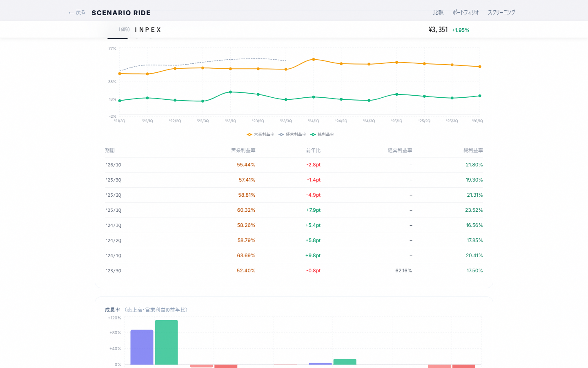Select the '23/3Q period row label
The height and width of the screenshot is (368, 588).
pos(114,271)
